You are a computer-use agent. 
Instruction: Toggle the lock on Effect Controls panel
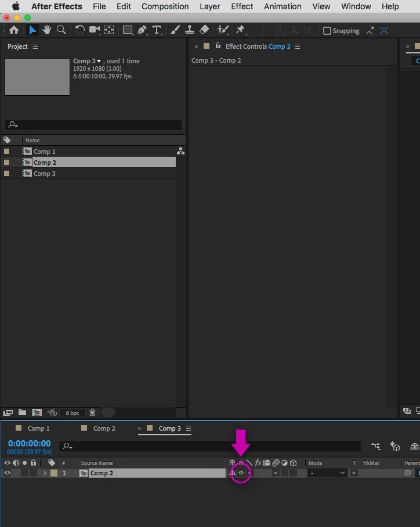point(218,46)
